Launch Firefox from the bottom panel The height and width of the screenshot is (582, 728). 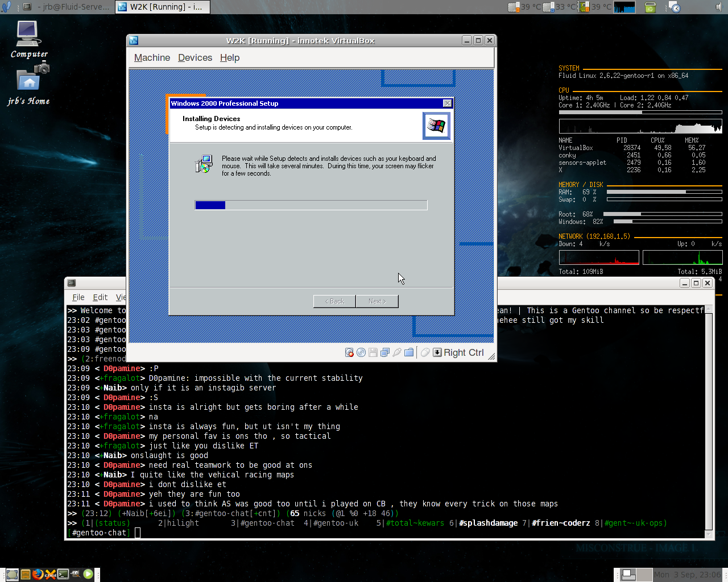pos(38,574)
